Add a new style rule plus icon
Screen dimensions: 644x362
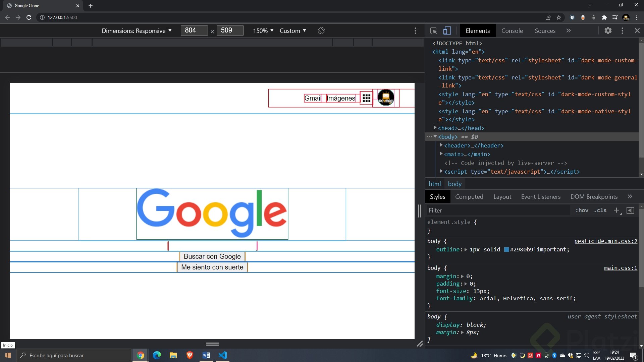coord(616,210)
